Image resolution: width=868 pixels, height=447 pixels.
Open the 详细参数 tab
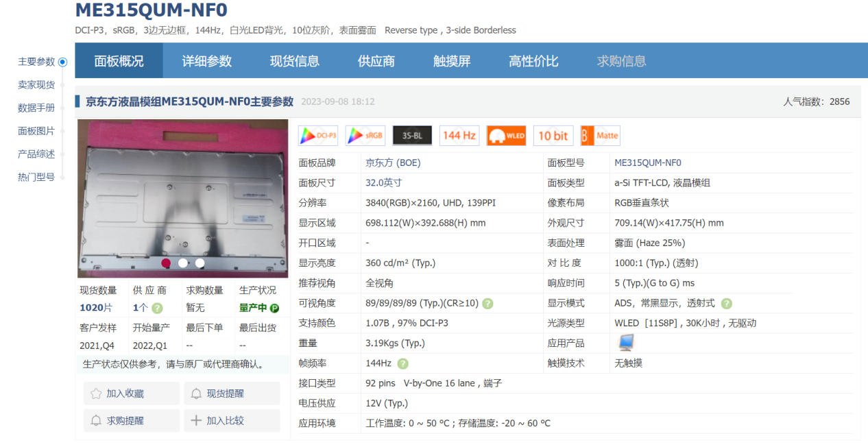pos(207,61)
